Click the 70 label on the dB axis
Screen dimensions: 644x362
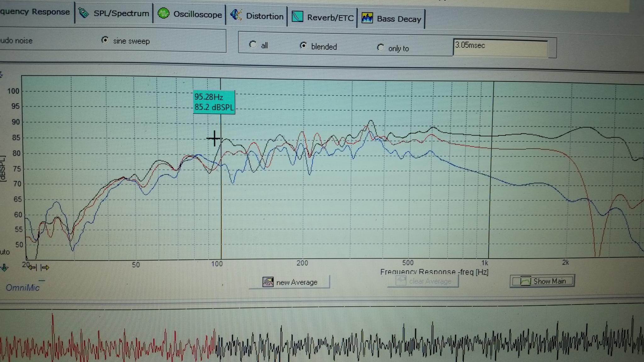tap(17, 184)
